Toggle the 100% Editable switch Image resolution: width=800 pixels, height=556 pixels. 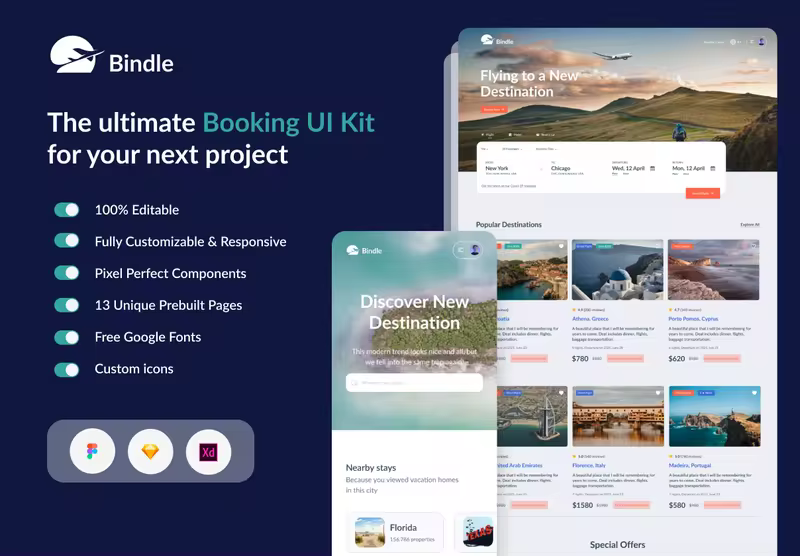[x=67, y=210]
